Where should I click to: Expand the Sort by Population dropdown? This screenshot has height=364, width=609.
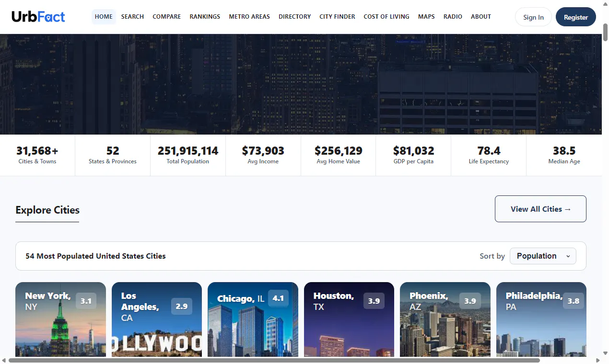[x=543, y=256]
